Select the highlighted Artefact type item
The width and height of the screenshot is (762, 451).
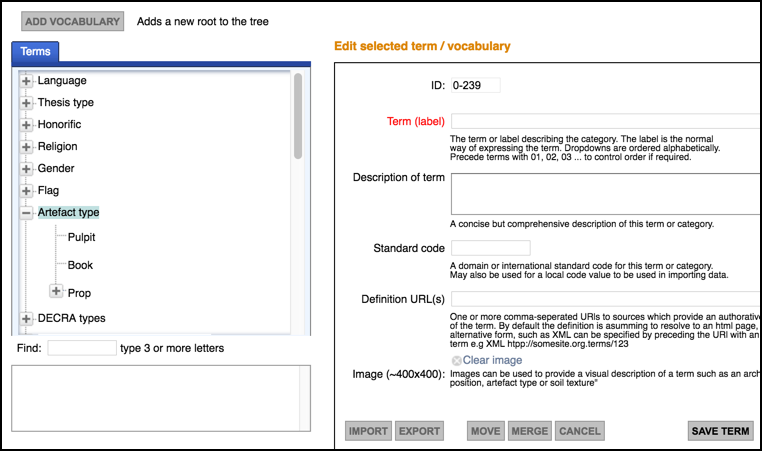69,212
